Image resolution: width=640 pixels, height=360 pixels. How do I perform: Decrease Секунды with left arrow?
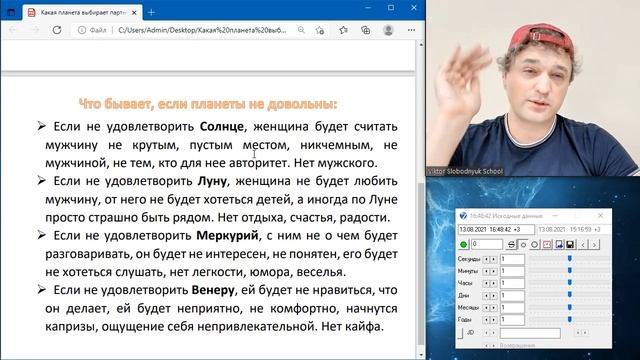(x=486, y=259)
